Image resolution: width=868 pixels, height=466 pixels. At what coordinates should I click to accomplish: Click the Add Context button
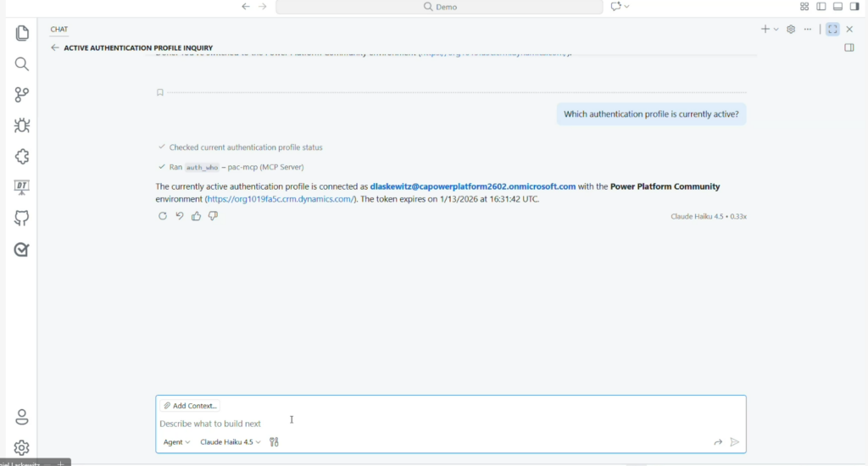190,406
